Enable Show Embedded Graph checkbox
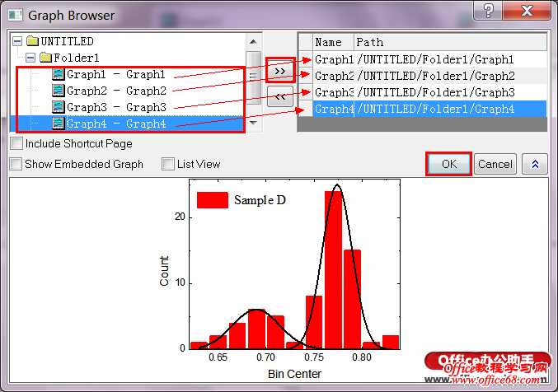This screenshot has height=392, width=558. [16, 164]
